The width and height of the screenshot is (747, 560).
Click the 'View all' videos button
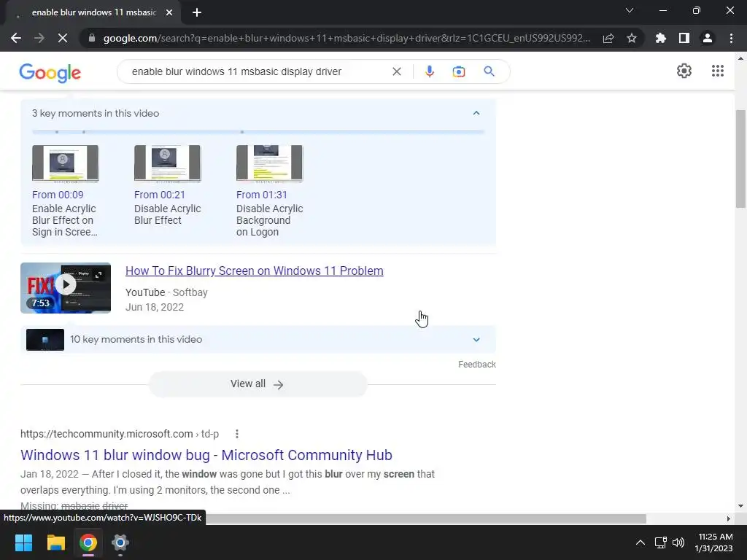tap(258, 384)
